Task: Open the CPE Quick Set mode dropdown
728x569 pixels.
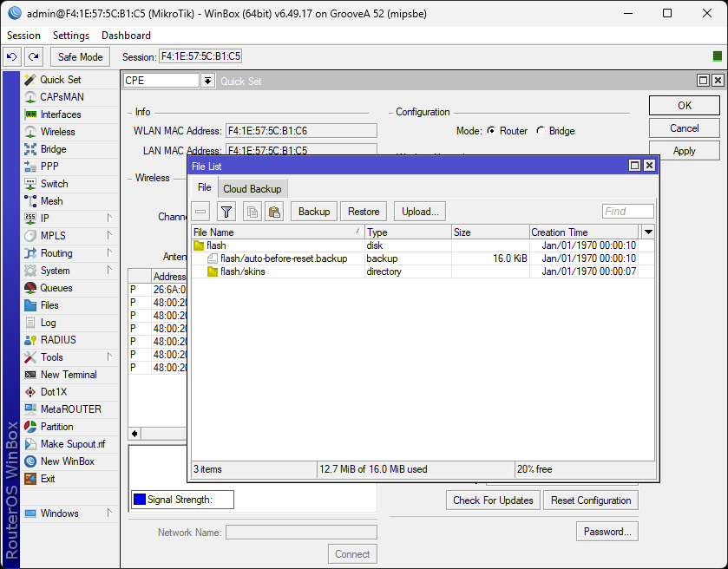Action: pyautogui.click(x=207, y=81)
